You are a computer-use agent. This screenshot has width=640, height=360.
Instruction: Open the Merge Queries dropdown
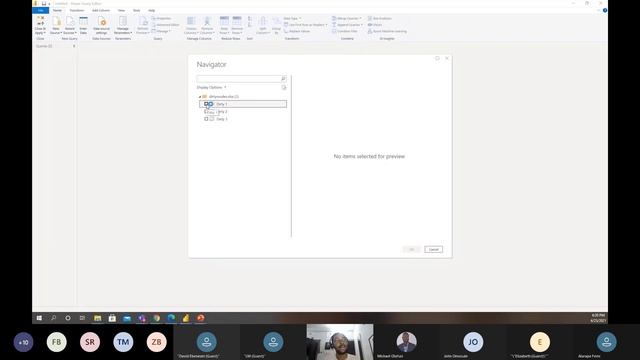347,18
